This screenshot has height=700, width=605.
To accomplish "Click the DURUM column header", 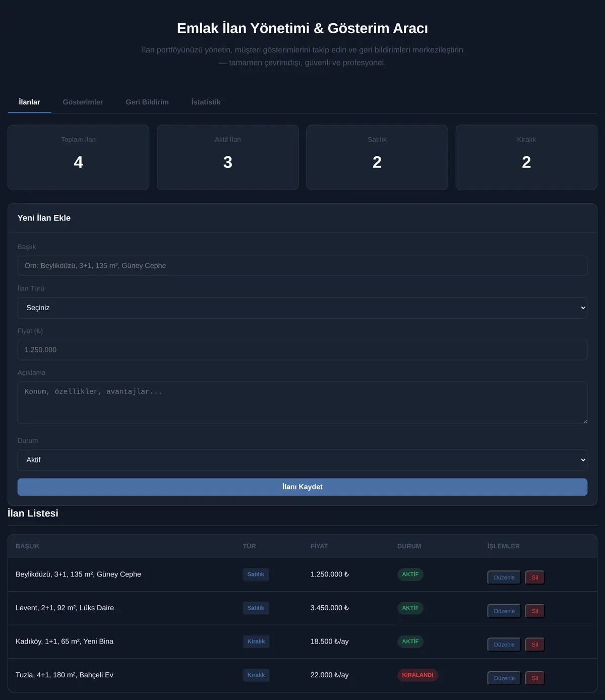I will click(x=409, y=546).
